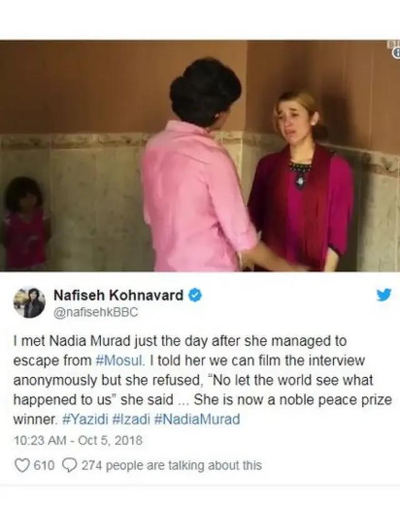The width and height of the screenshot is (400, 532).
Task: Click the blue verified badge
Action: point(194,295)
